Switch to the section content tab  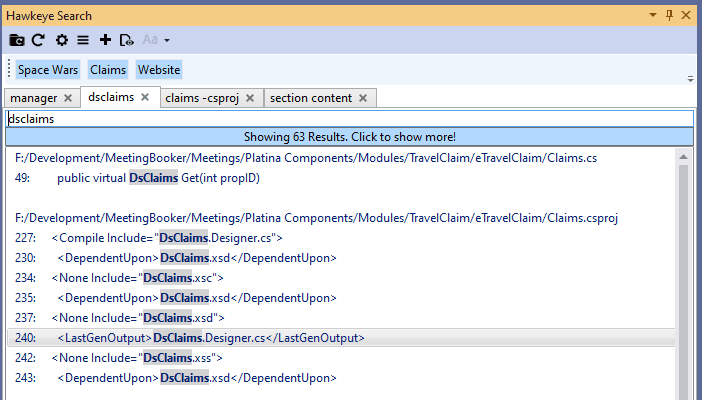pos(310,98)
